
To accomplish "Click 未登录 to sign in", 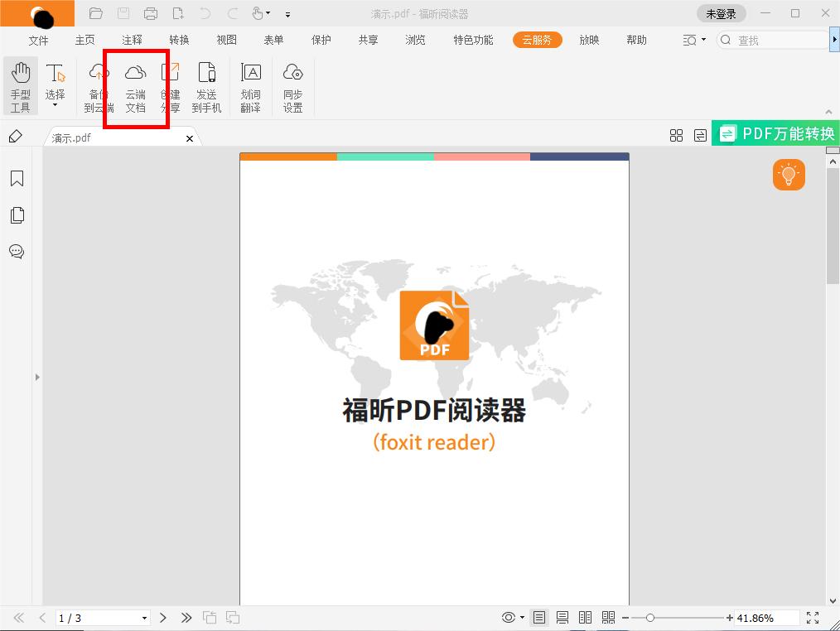I will coord(722,13).
